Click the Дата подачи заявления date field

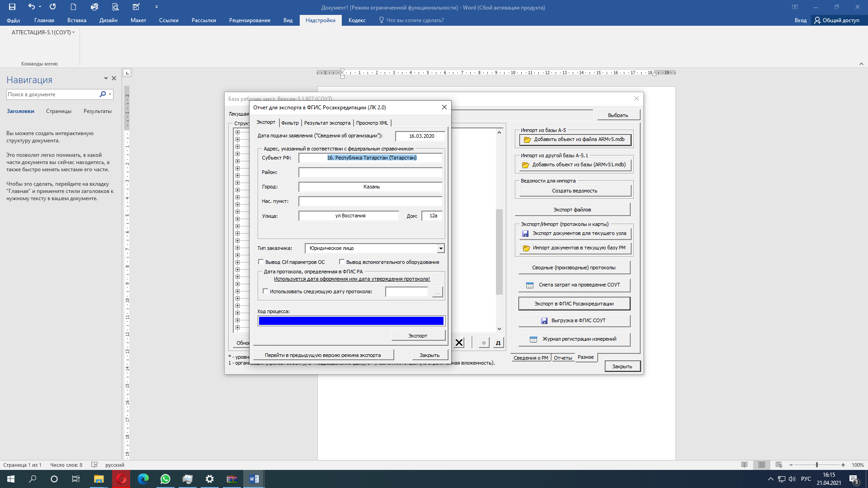420,136
